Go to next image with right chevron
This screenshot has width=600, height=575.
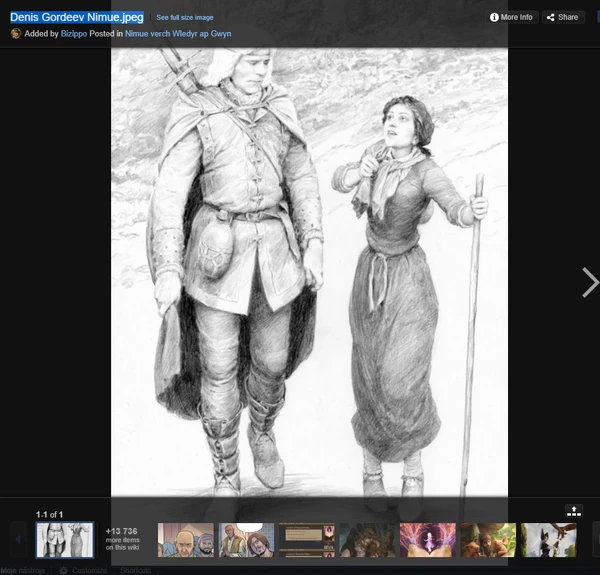[589, 282]
